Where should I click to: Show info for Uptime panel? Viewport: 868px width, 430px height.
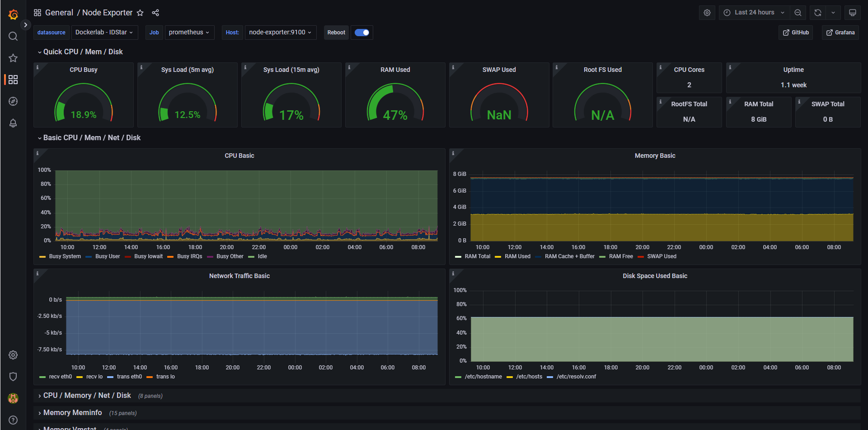730,67
